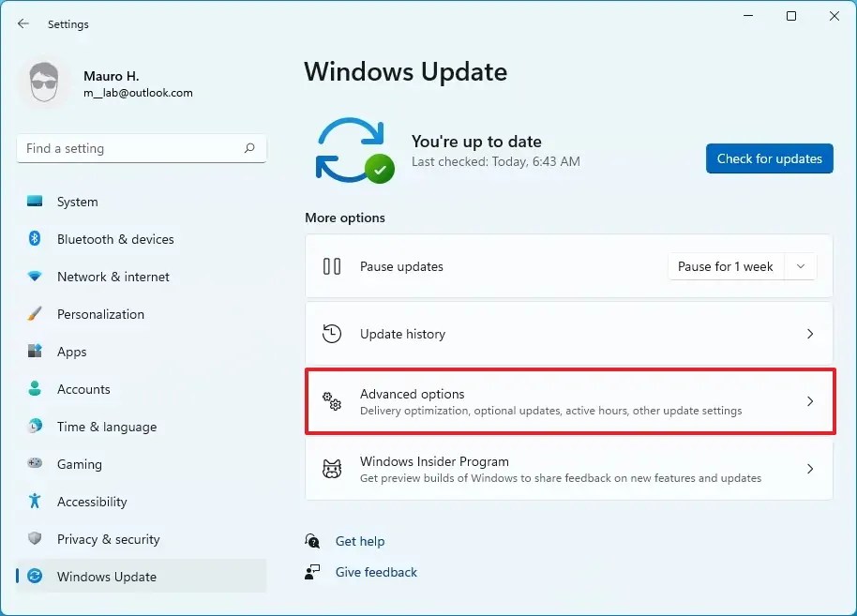Viewport: 857px width, 616px height.
Task: Click the search magnifier icon
Action: [249, 148]
